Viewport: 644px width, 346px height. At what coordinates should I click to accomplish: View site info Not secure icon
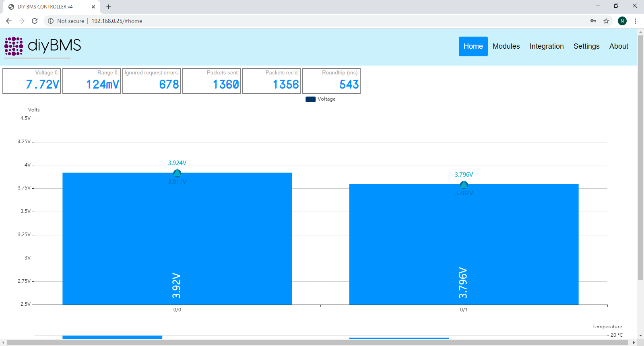[x=51, y=21]
